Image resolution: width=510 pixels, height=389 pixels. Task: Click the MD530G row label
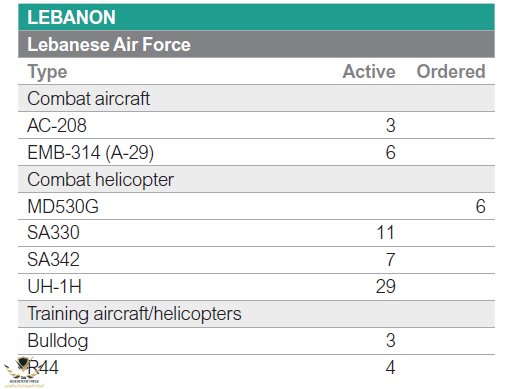(63, 206)
